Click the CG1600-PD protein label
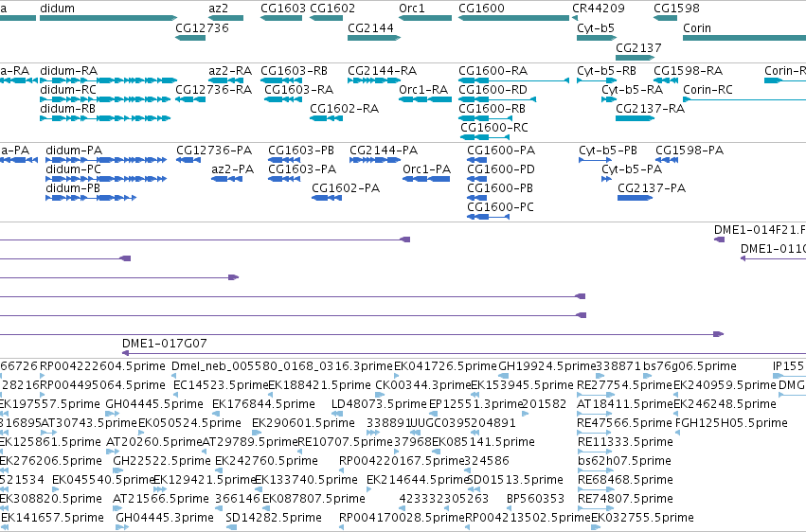Viewport: 806px width, 532px height. click(501, 169)
